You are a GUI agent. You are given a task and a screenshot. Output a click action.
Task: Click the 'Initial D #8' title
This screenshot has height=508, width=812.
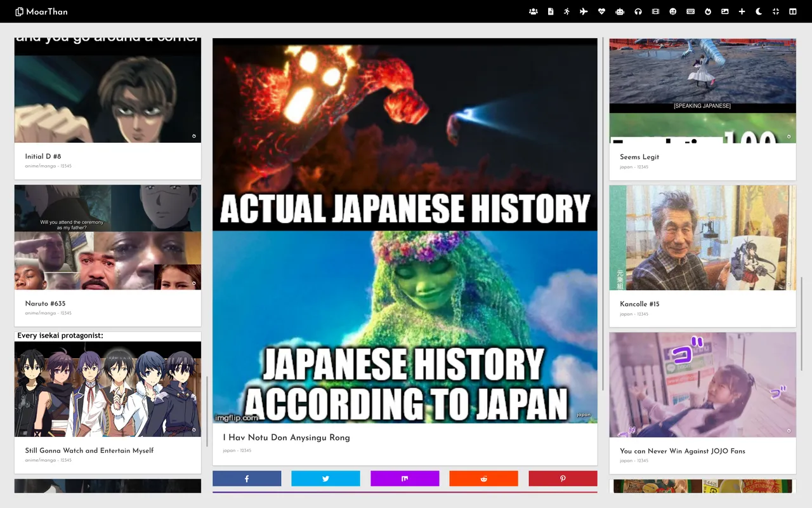[x=43, y=156]
